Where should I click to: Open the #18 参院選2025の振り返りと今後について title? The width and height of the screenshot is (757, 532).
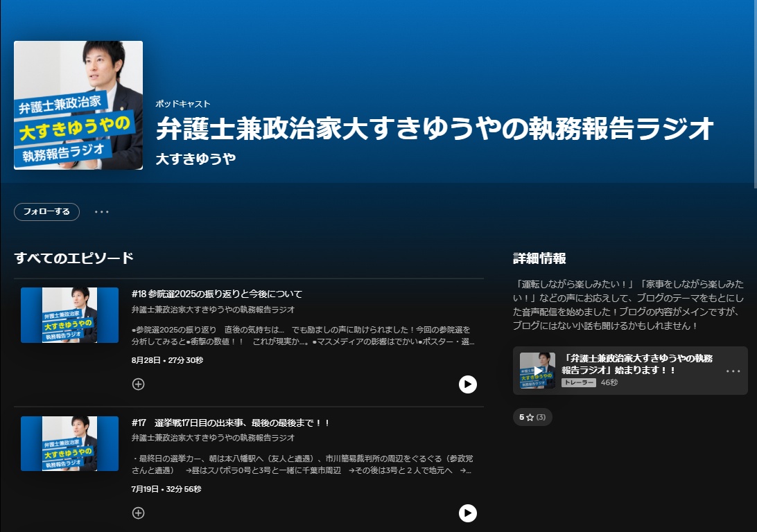tap(217, 294)
